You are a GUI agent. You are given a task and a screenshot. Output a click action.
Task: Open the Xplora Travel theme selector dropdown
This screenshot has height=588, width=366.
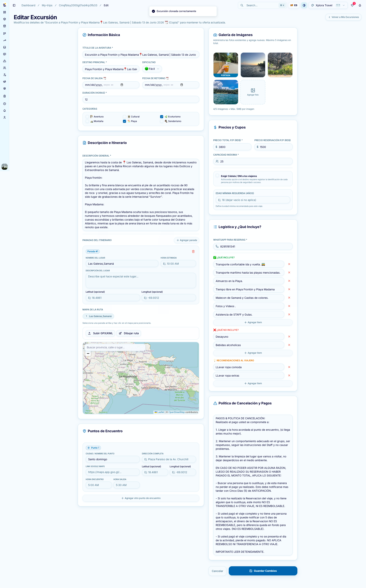tap(328, 5)
